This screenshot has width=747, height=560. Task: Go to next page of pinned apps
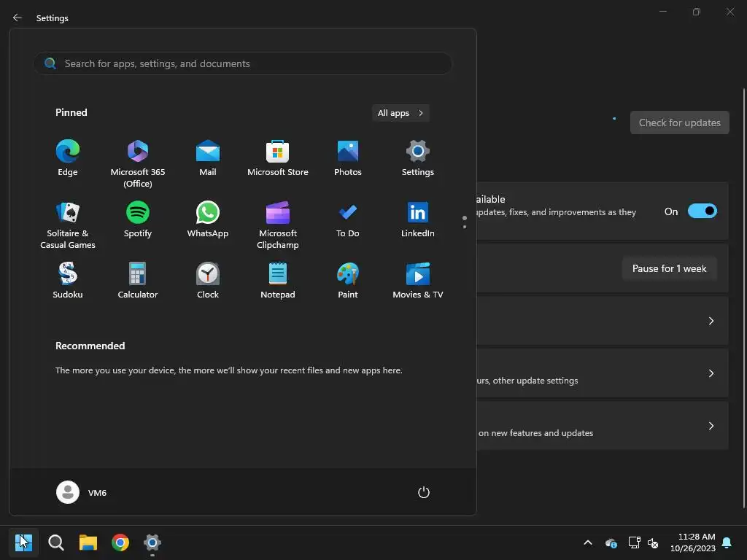(465, 227)
